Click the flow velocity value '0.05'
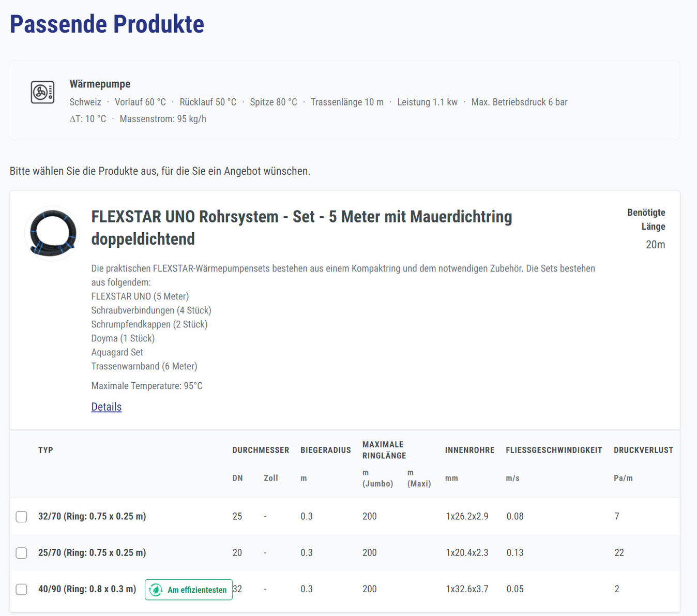 515,589
